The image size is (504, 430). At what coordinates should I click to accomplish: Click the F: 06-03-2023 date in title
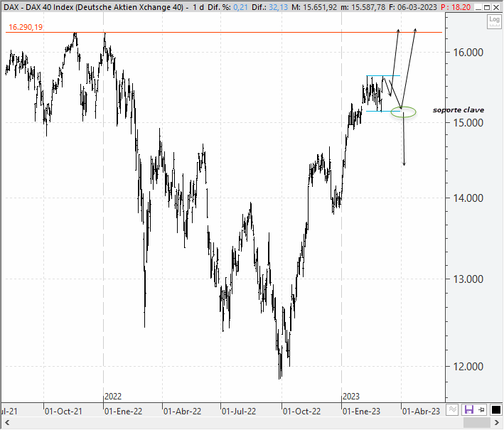[413, 7]
